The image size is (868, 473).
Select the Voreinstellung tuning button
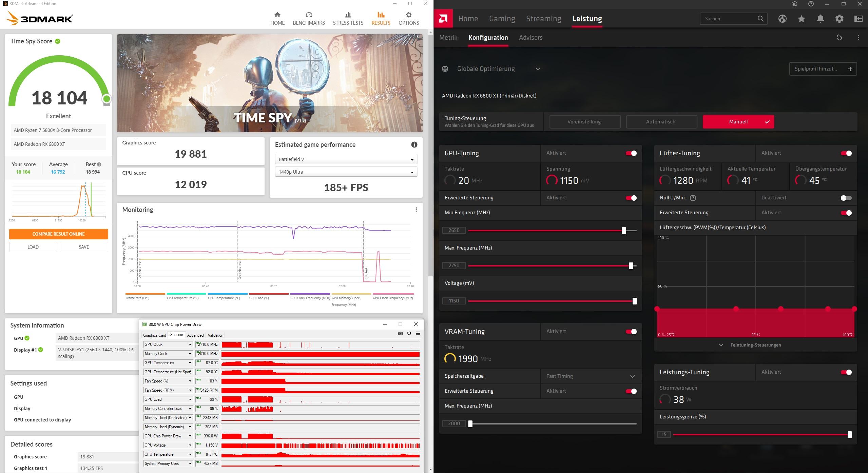point(584,122)
